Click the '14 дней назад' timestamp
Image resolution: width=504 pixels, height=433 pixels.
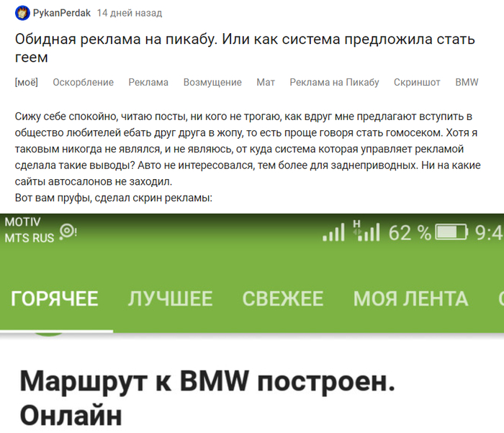(130, 13)
